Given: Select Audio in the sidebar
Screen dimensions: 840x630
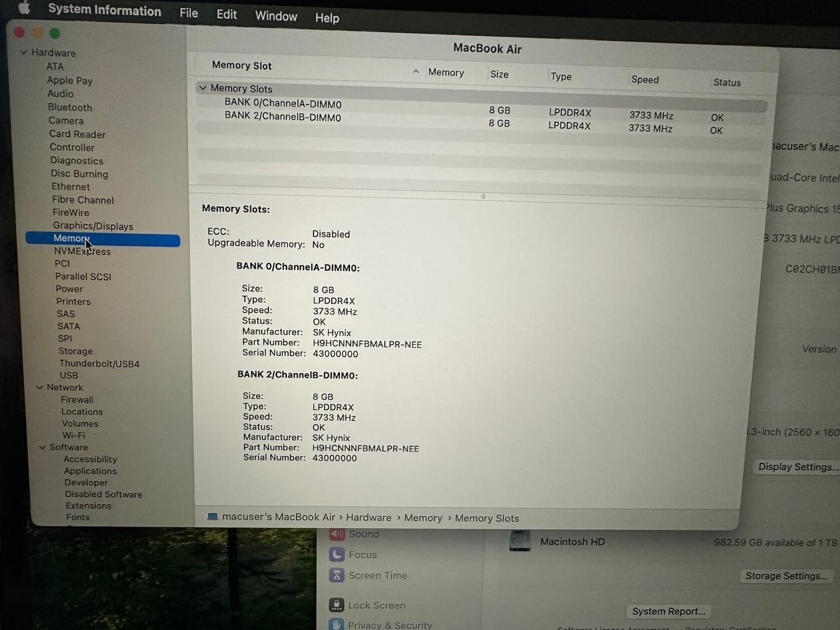Looking at the screenshot, I should pos(60,94).
